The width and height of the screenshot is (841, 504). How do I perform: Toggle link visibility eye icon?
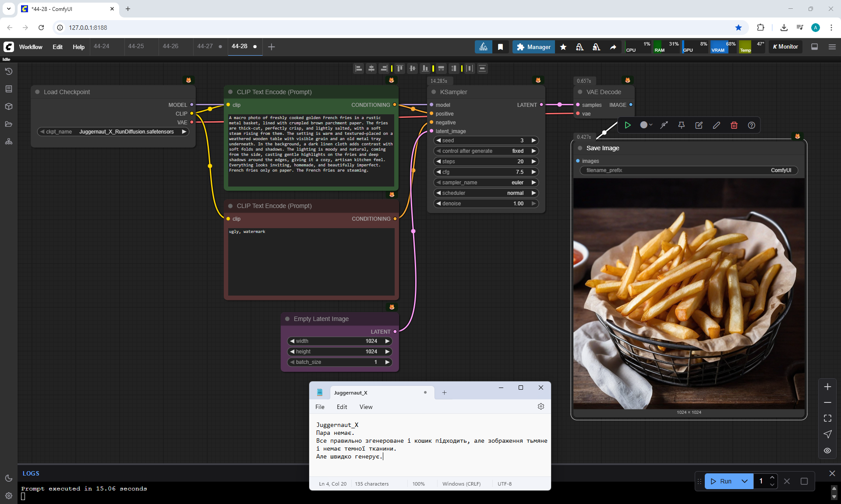coord(827,451)
